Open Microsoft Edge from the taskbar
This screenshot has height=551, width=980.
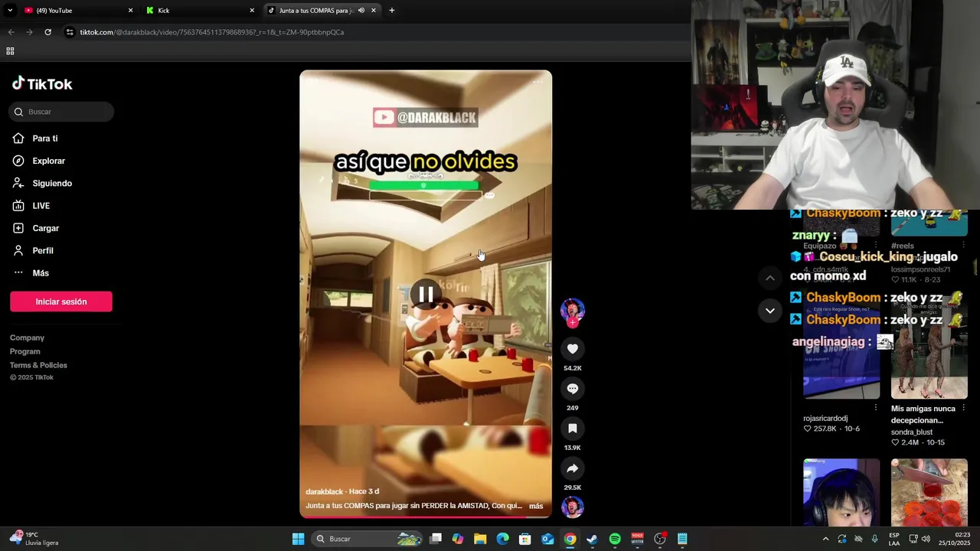point(502,539)
